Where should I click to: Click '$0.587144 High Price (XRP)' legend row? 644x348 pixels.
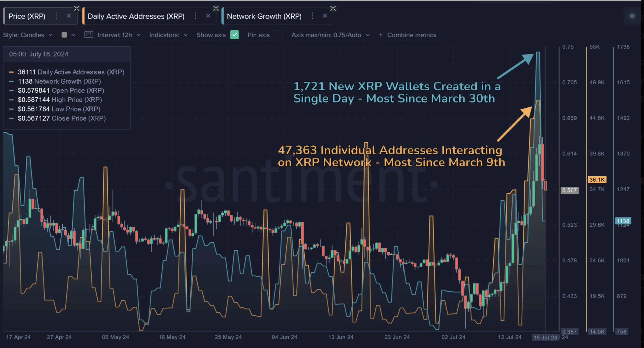click(x=56, y=100)
